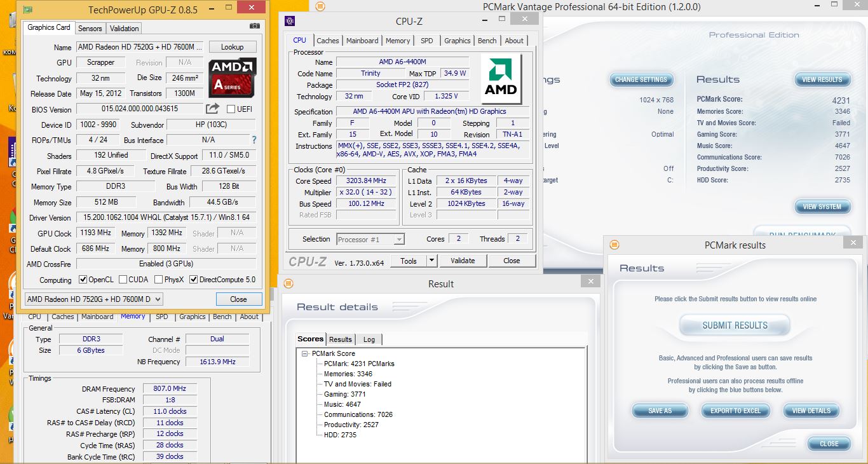The width and height of the screenshot is (868, 464).
Task: Click the Core Speed value field
Action: [367, 181]
